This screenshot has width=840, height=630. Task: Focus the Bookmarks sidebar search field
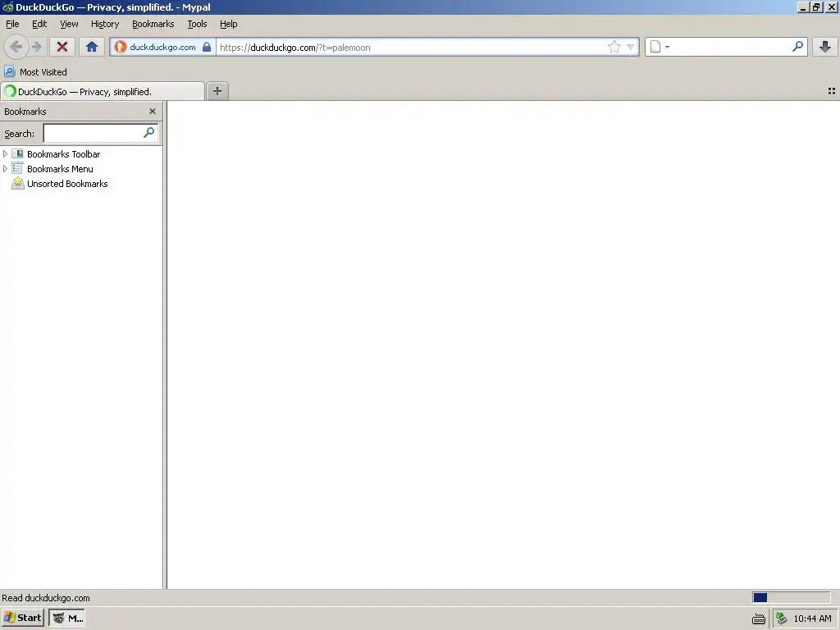pos(101,133)
